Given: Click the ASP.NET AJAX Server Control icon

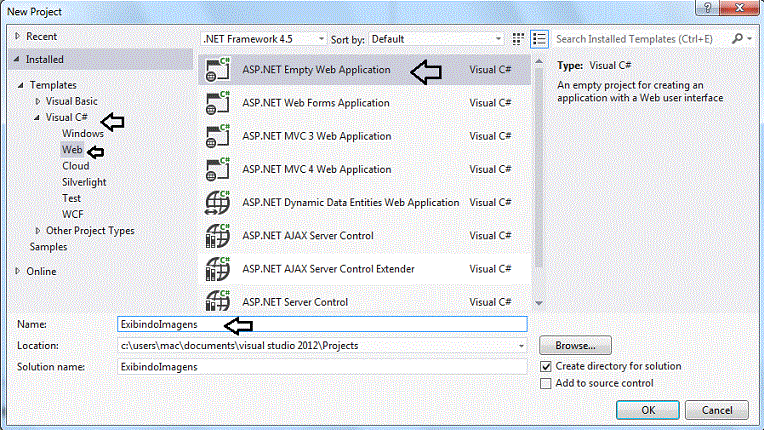Looking at the screenshot, I should click(217, 236).
